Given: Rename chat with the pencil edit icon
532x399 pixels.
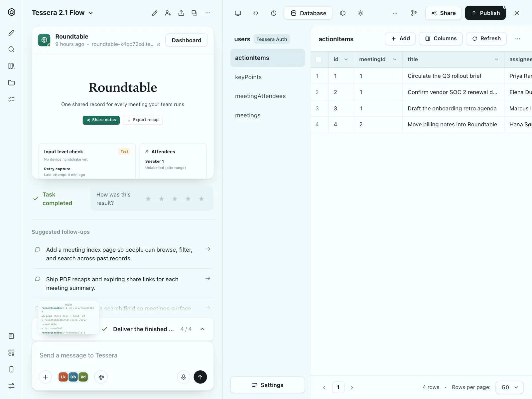Looking at the screenshot, I should coord(155,13).
